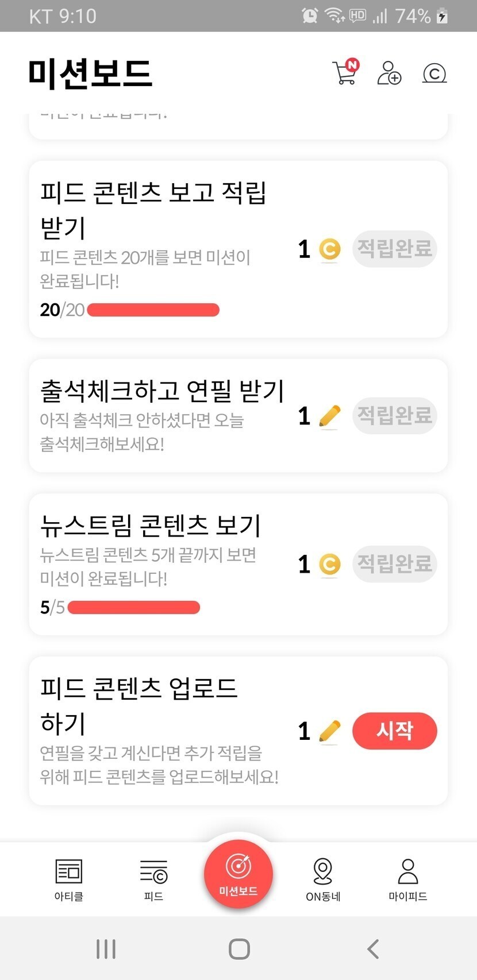The image size is (477, 980).
Task: Switch to the 피드 tab
Action: [153, 879]
